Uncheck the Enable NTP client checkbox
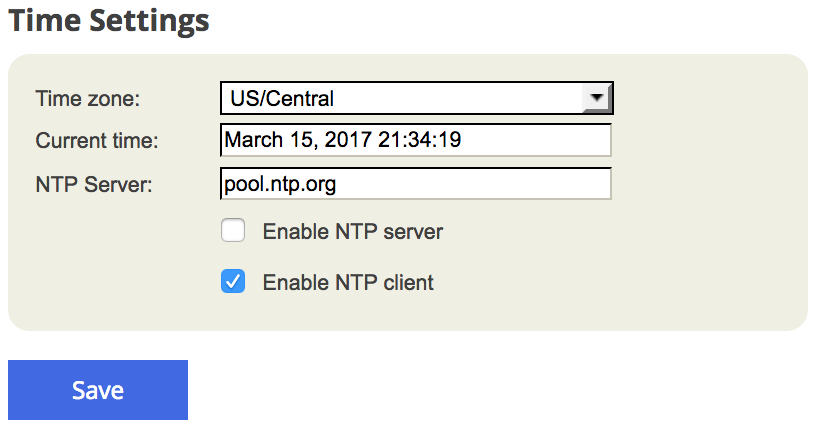This screenshot has width=818, height=430. click(233, 281)
